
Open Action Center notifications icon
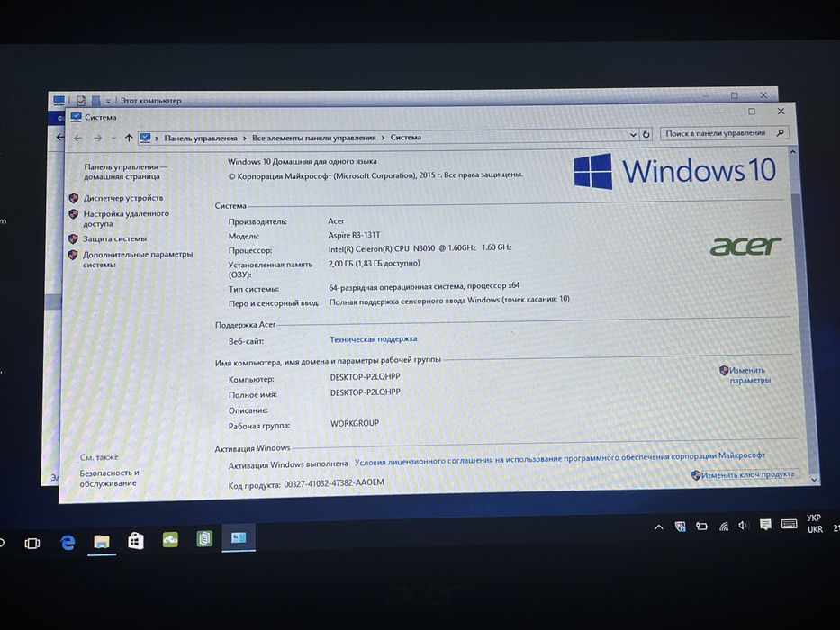click(x=765, y=525)
